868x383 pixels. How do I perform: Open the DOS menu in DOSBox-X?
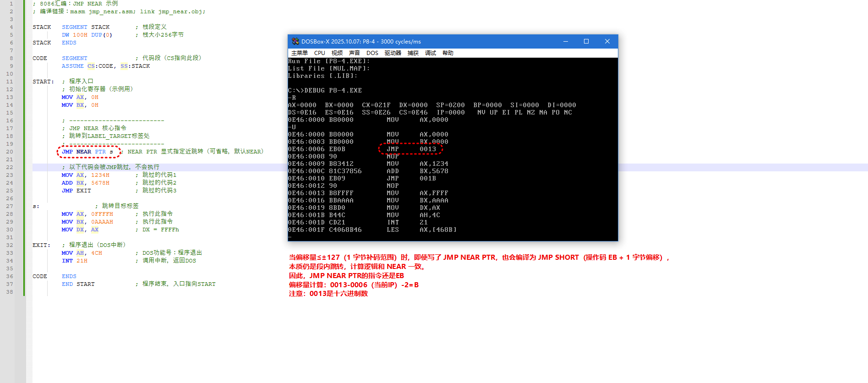372,53
